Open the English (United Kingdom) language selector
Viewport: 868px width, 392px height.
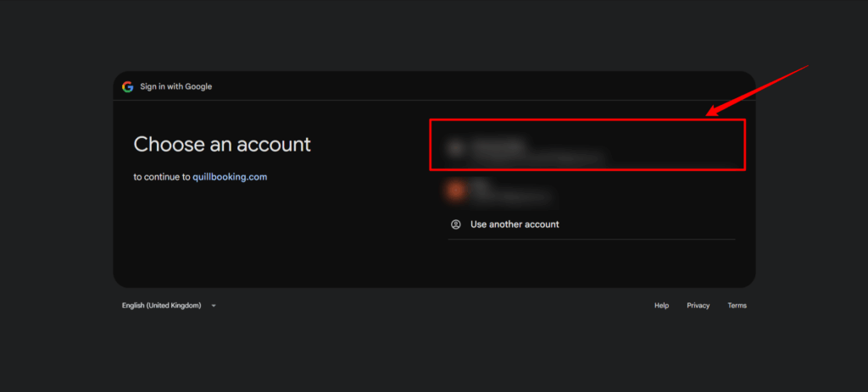[162, 306]
